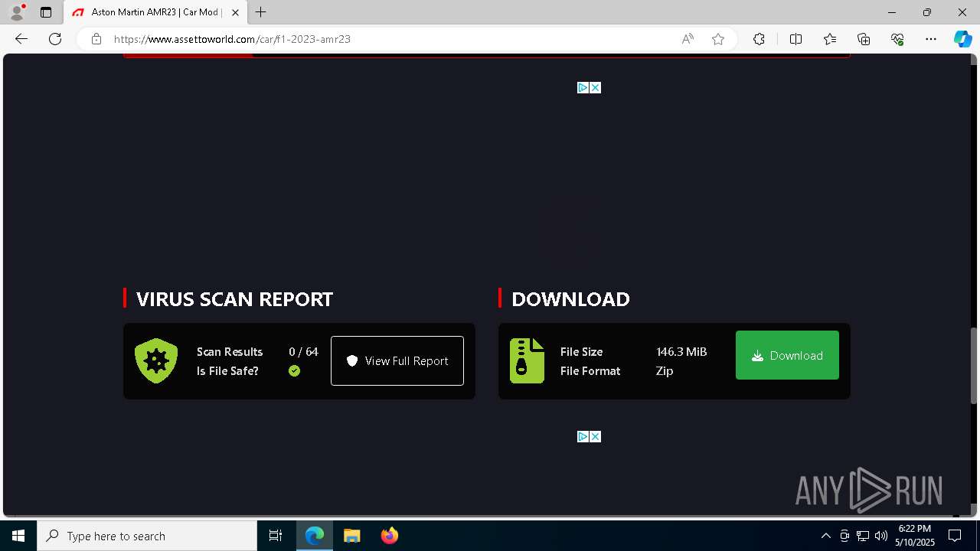The width and height of the screenshot is (980, 551).
Task: Open the notification center icon
Action: coord(955,536)
